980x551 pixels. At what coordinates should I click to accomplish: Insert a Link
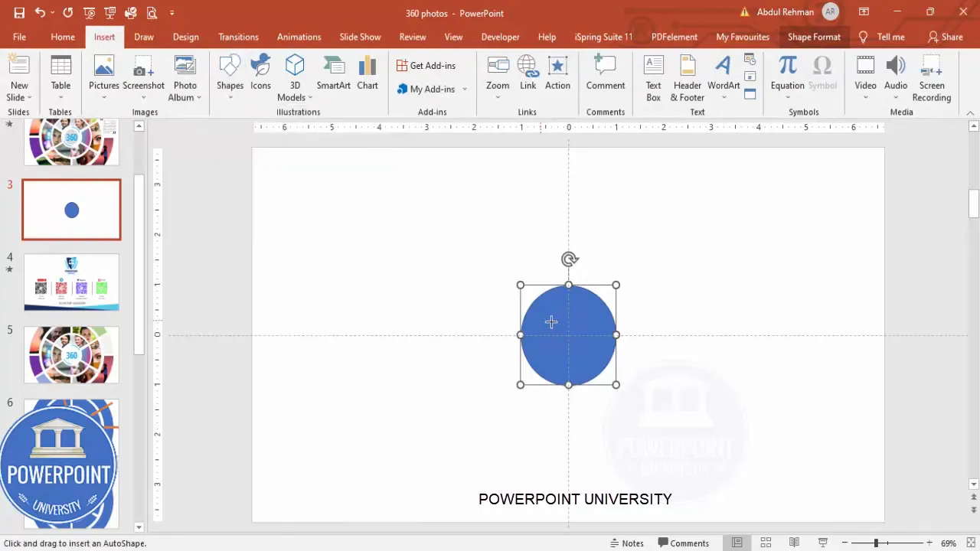[x=528, y=73]
